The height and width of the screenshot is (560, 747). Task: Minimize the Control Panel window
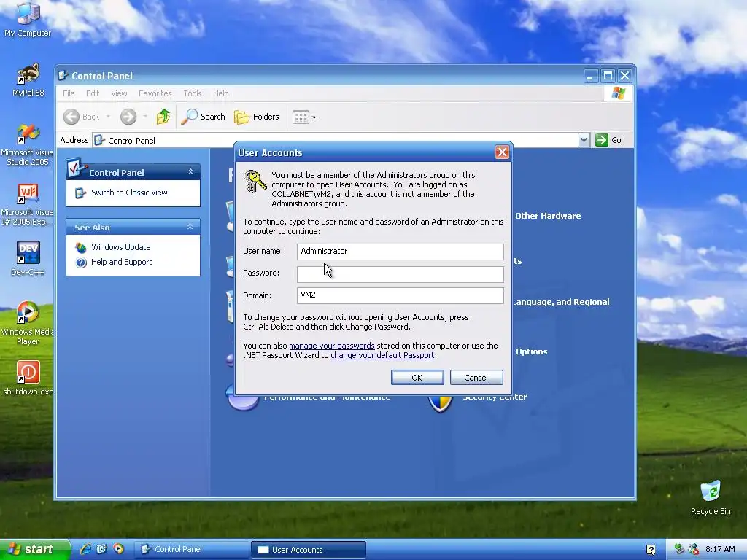pos(591,76)
